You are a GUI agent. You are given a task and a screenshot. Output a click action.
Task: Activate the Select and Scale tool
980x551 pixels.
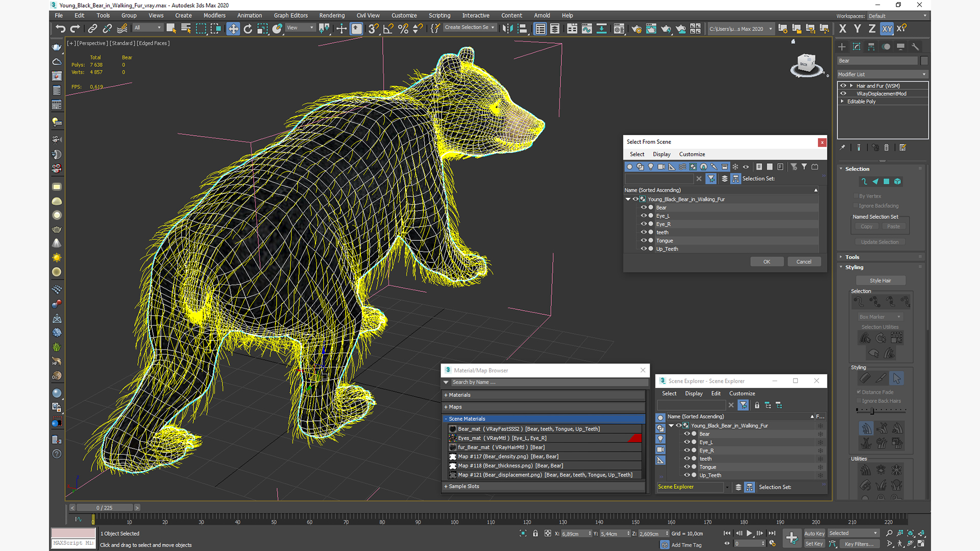tap(262, 29)
